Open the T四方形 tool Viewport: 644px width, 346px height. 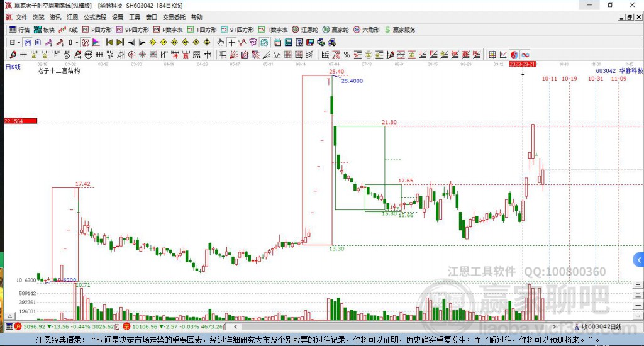pos(202,30)
